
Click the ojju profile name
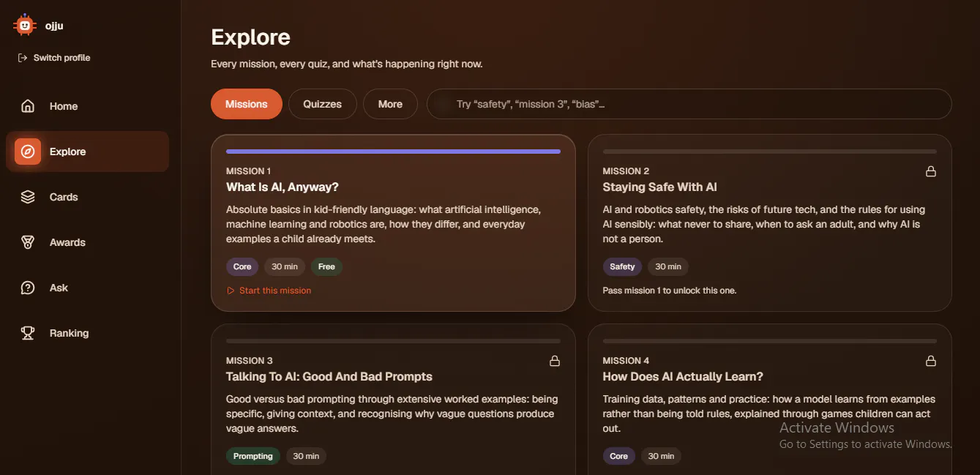coord(54,26)
